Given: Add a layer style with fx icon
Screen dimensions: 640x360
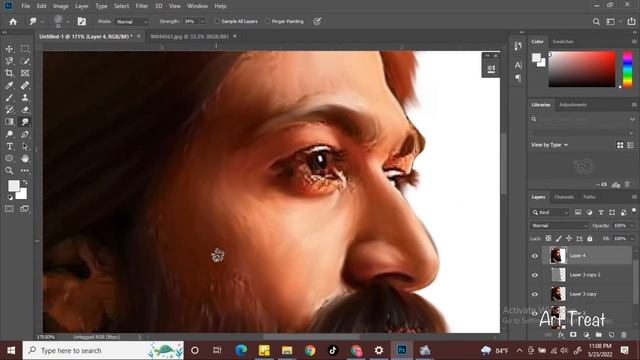Looking at the screenshot, I should click(x=561, y=335).
